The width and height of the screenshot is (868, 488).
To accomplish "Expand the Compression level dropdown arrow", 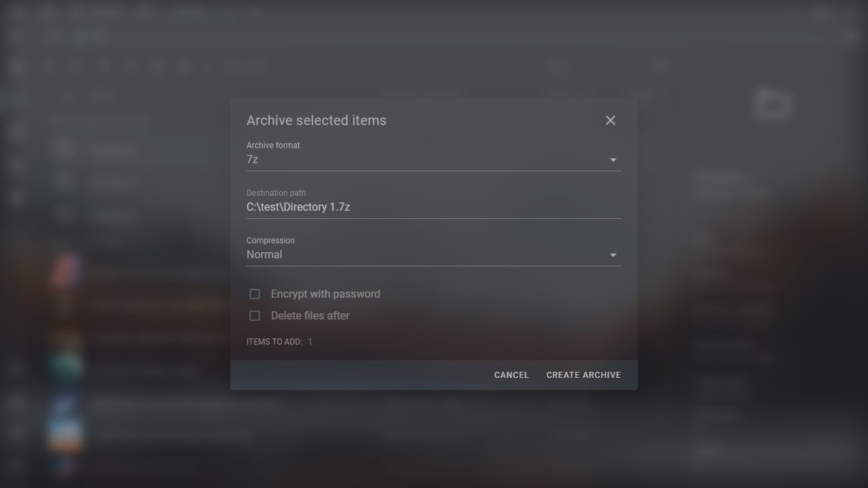I will coord(613,255).
